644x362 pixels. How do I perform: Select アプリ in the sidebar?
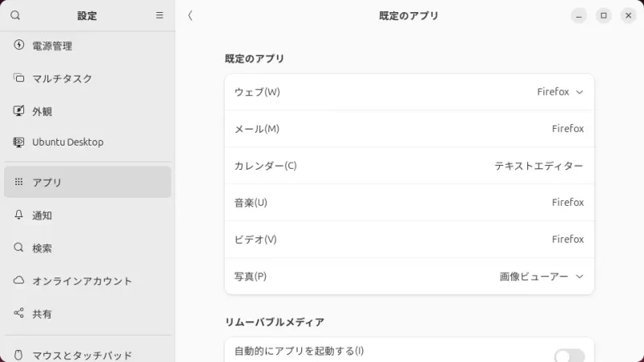click(87, 182)
